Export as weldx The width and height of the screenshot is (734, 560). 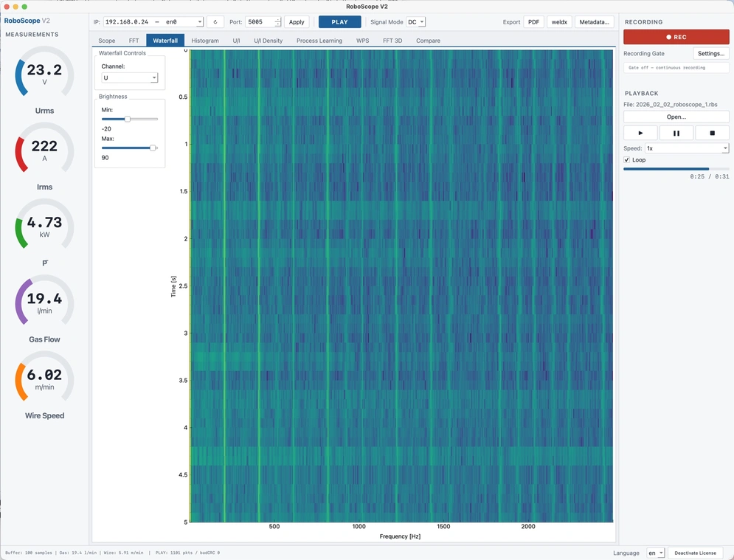coord(559,22)
